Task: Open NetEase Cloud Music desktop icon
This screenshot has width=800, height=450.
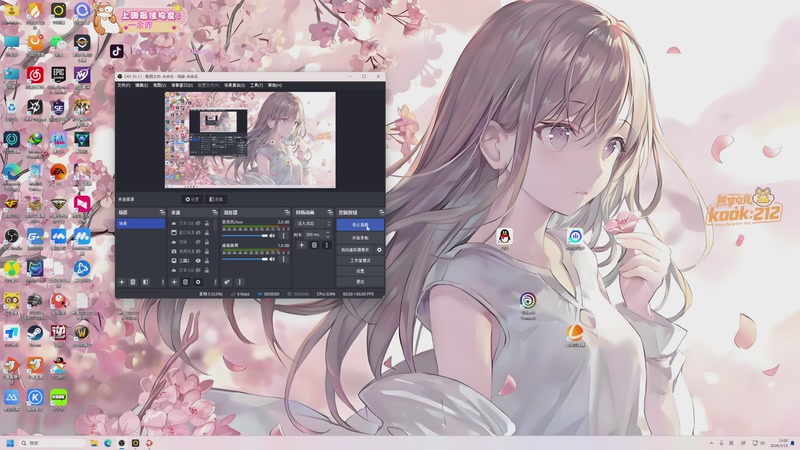Action: click(x=35, y=75)
